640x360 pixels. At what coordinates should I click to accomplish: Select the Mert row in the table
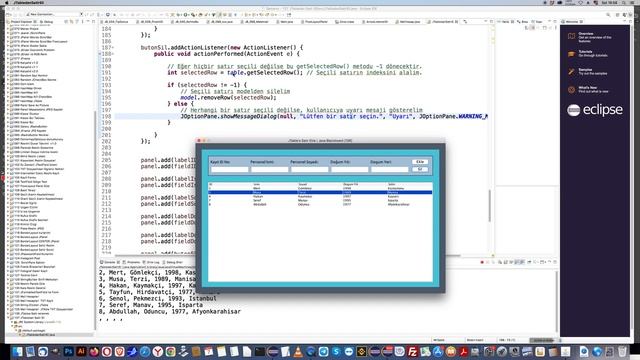(x=320, y=188)
